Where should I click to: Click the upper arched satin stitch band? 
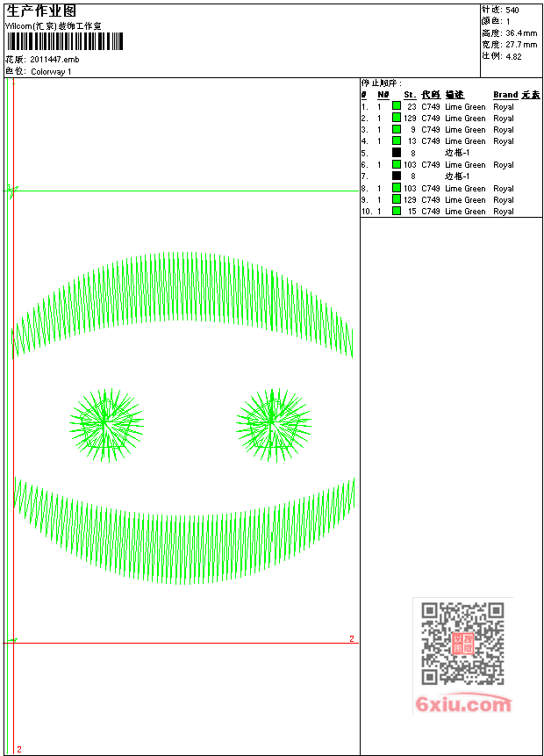tap(183, 305)
